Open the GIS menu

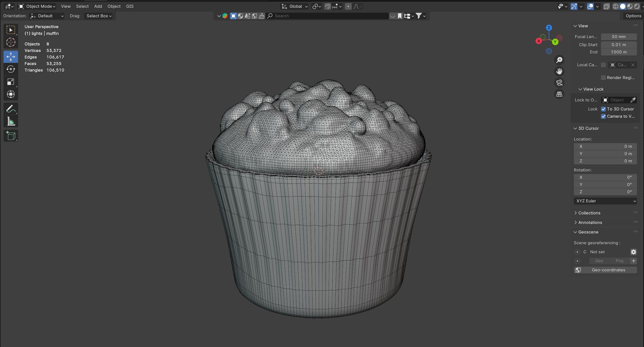click(x=130, y=6)
